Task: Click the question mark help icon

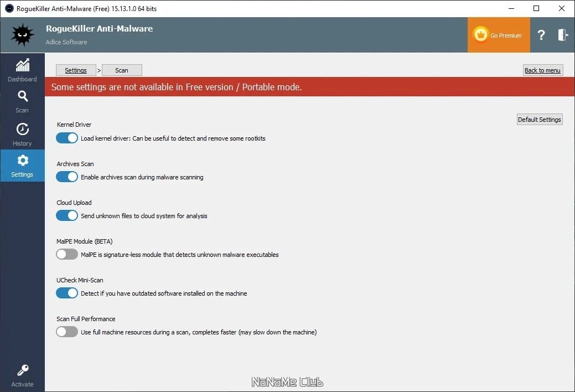Action: pyautogui.click(x=541, y=35)
